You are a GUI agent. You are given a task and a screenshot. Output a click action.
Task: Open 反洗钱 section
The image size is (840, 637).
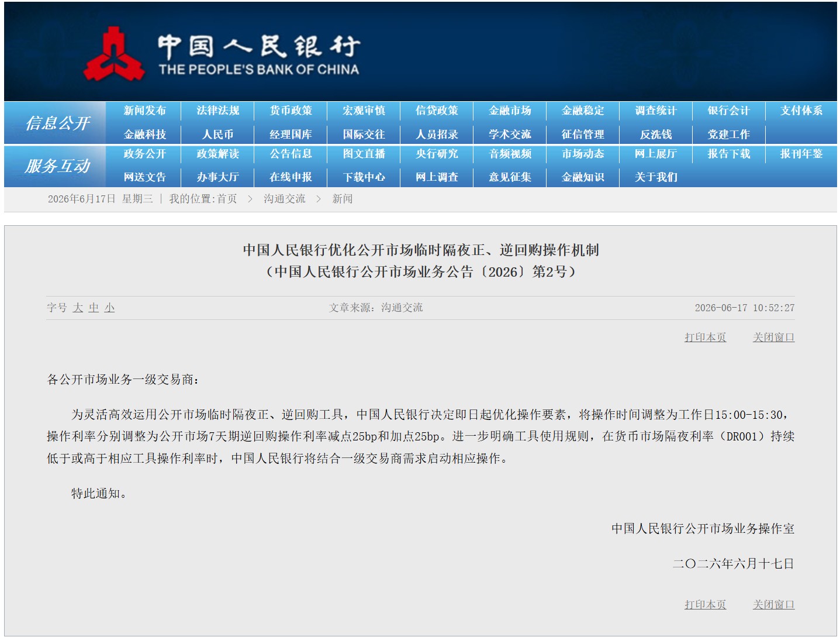pyautogui.click(x=656, y=135)
